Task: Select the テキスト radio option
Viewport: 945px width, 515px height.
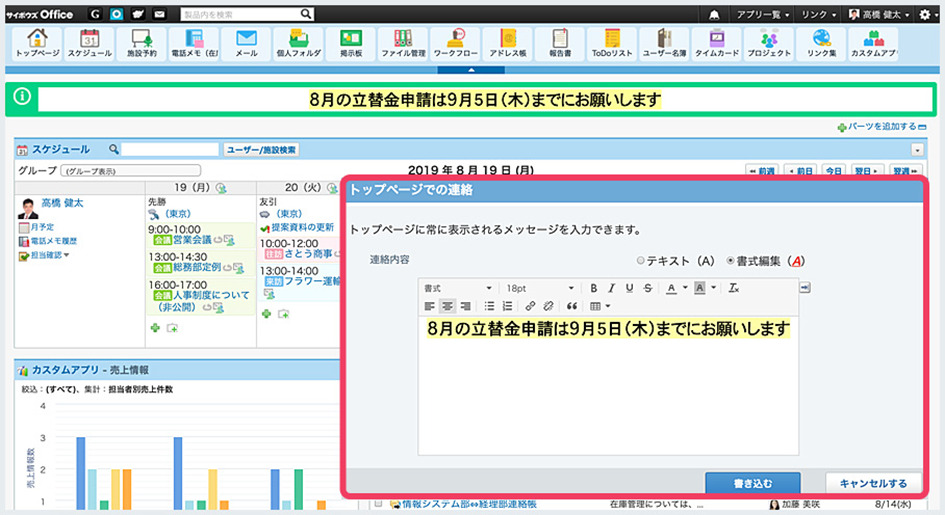Action: 642,260
